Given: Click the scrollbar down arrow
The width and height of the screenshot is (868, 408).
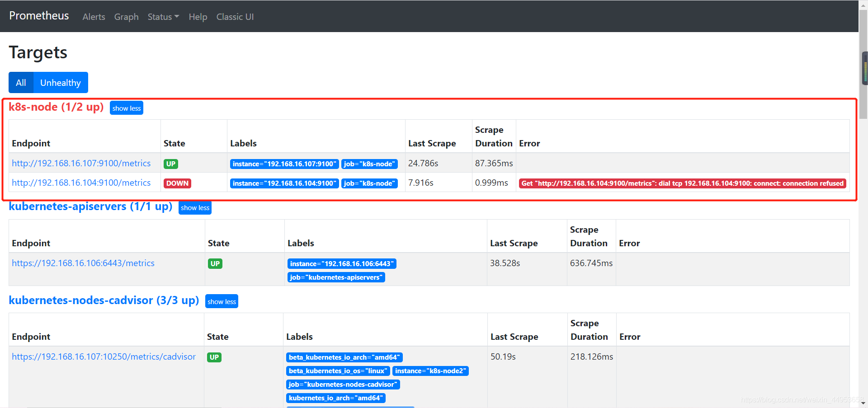Looking at the screenshot, I should point(863,403).
